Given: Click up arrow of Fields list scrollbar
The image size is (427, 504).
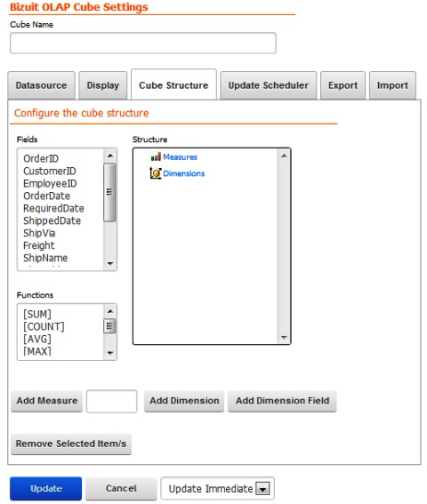Looking at the screenshot, I should click(110, 156).
